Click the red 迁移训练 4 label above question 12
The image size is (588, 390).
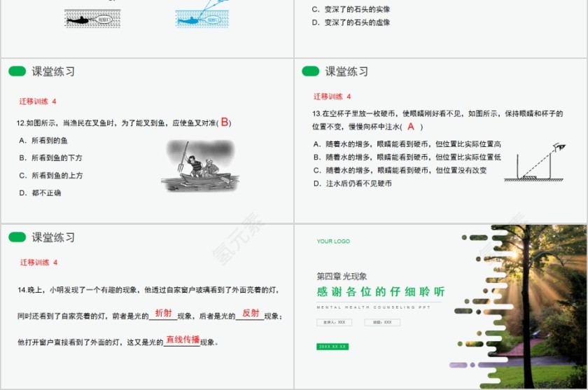point(38,102)
